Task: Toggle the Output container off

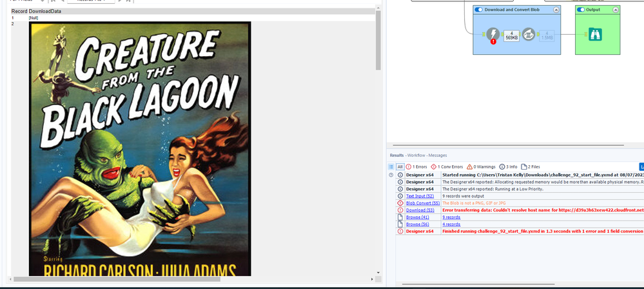Action: (580, 10)
